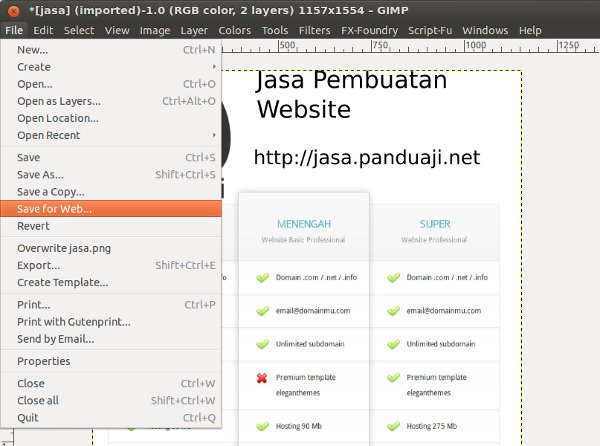600x446 pixels.
Task: Click Close in the File menu
Action: tap(111, 383)
